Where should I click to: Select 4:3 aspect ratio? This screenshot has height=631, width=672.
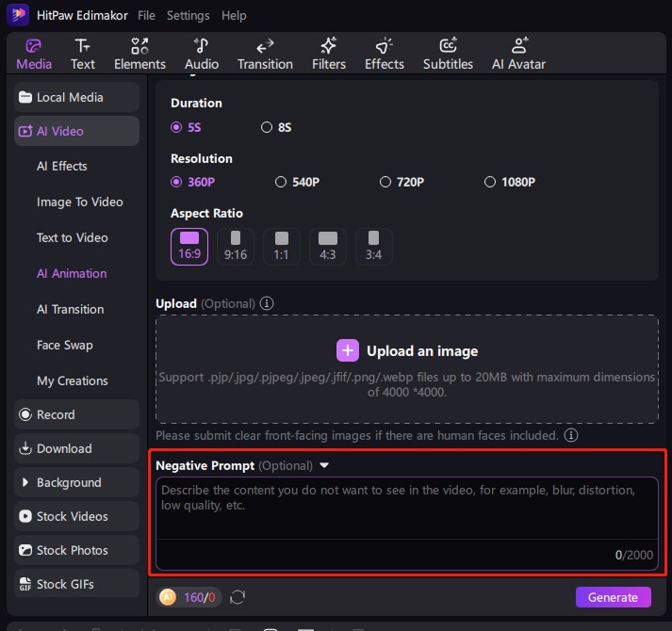328,247
